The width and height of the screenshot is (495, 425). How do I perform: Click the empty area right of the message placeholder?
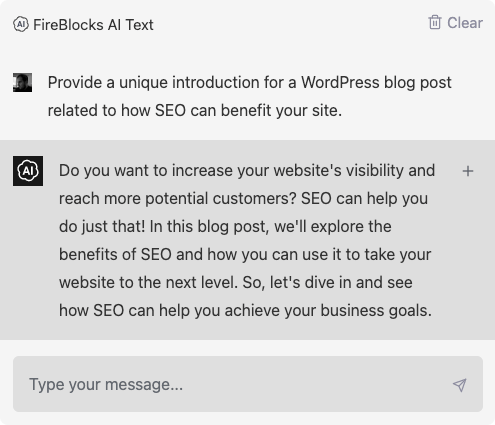point(317,384)
